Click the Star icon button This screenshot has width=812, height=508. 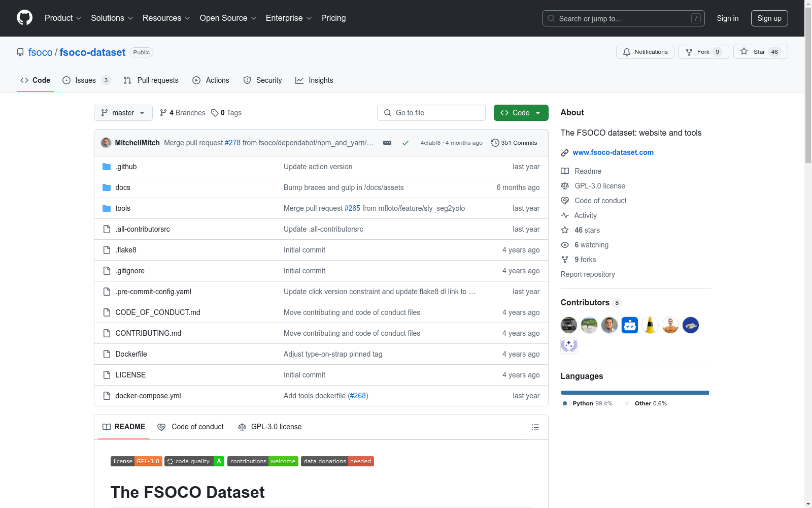click(760, 52)
